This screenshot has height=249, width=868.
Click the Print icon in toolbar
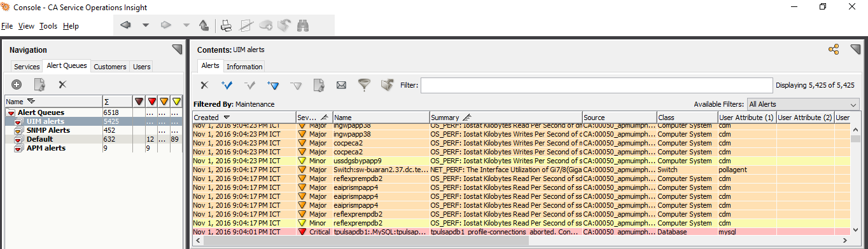(227, 25)
